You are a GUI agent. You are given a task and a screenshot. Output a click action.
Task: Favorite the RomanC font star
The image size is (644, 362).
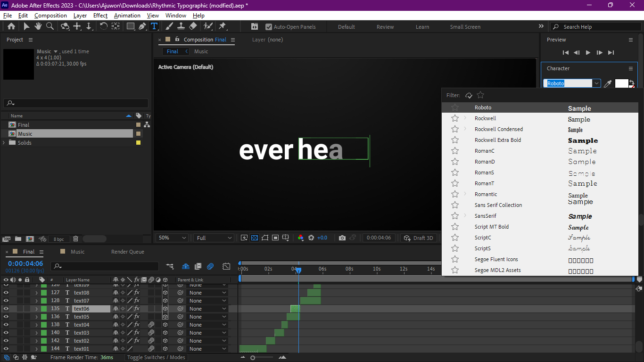click(455, 151)
